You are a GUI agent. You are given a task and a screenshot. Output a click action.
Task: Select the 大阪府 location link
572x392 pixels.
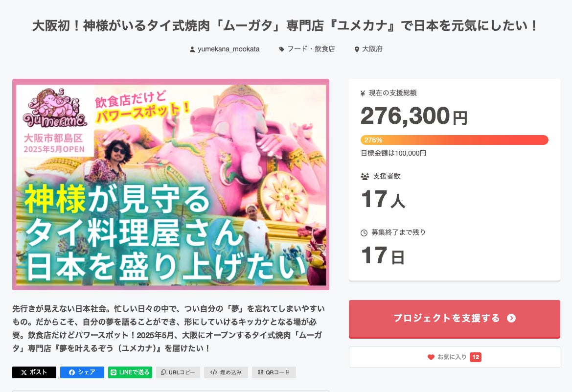(372, 49)
